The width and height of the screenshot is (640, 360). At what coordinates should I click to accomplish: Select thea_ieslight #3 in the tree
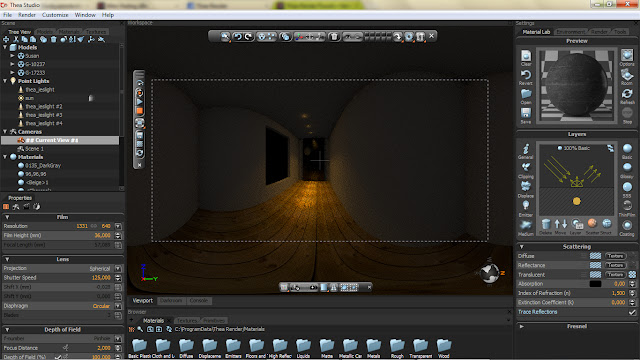coord(44,115)
